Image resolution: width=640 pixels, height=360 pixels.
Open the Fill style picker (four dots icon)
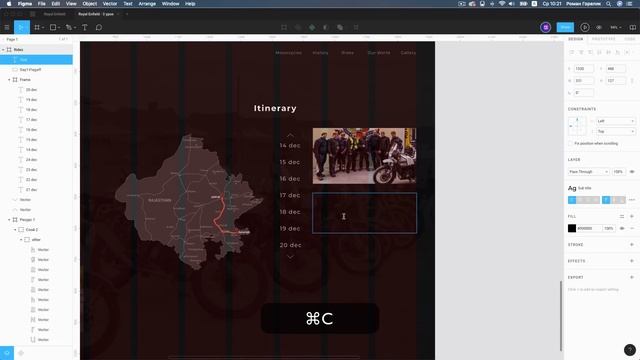pos(622,216)
